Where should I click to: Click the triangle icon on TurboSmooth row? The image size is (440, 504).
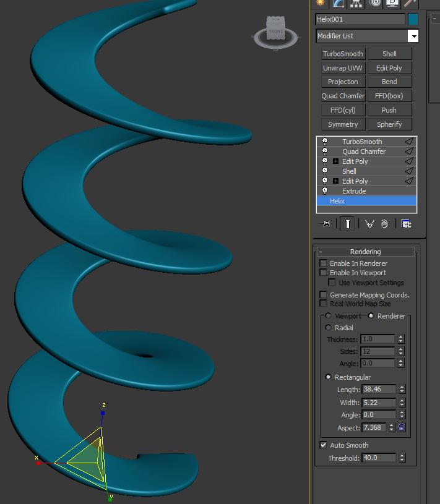pyautogui.click(x=409, y=142)
